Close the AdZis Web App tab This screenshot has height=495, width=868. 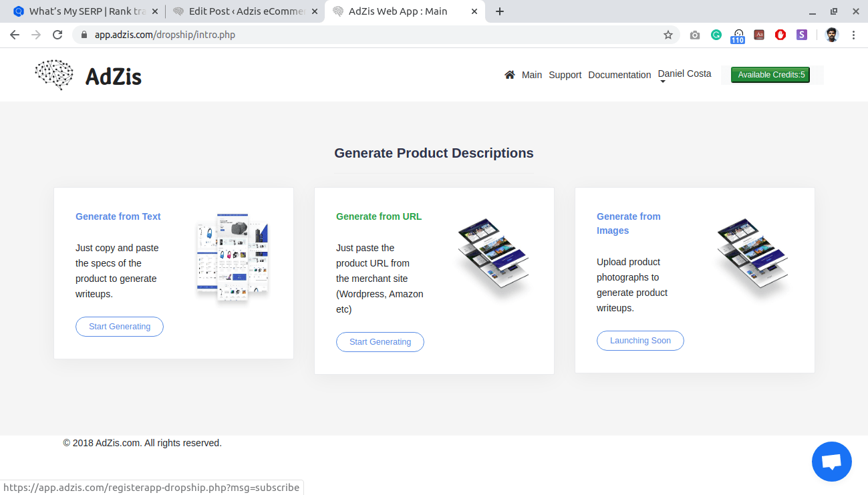[474, 11]
